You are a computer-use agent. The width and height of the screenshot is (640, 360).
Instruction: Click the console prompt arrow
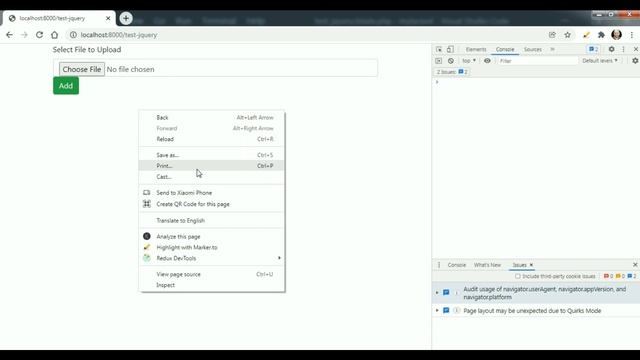(437, 82)
